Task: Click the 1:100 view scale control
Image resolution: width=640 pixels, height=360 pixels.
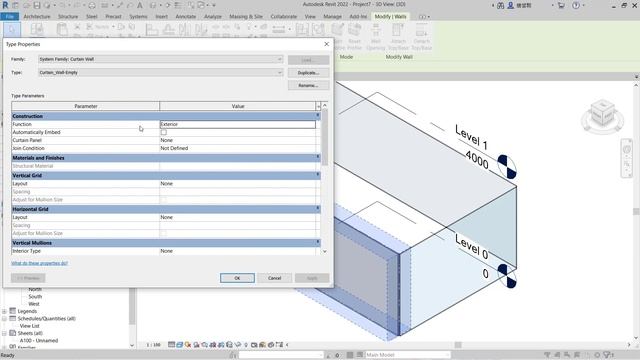Action: tap(153, 345)
